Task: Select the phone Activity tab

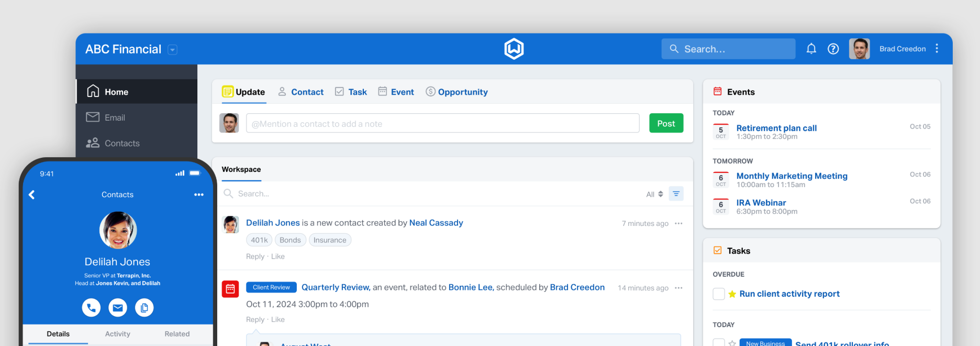Action: pos(118,334)
